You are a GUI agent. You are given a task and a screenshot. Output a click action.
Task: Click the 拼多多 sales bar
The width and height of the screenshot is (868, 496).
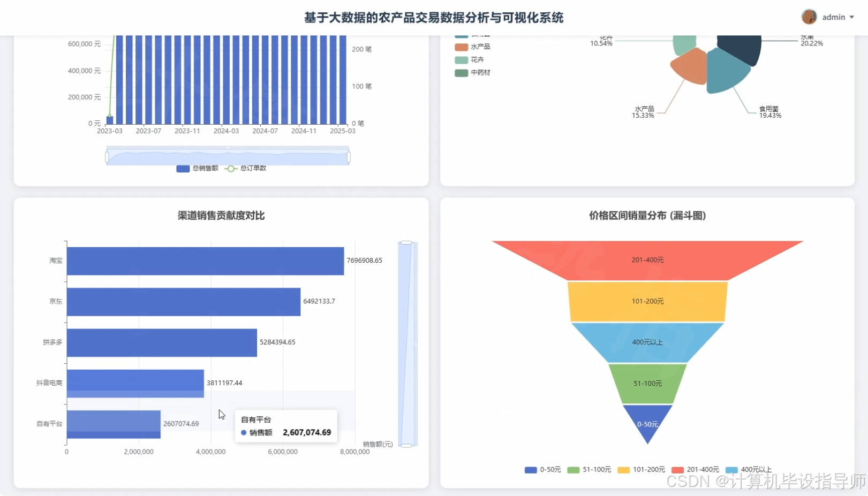(162, 342)
